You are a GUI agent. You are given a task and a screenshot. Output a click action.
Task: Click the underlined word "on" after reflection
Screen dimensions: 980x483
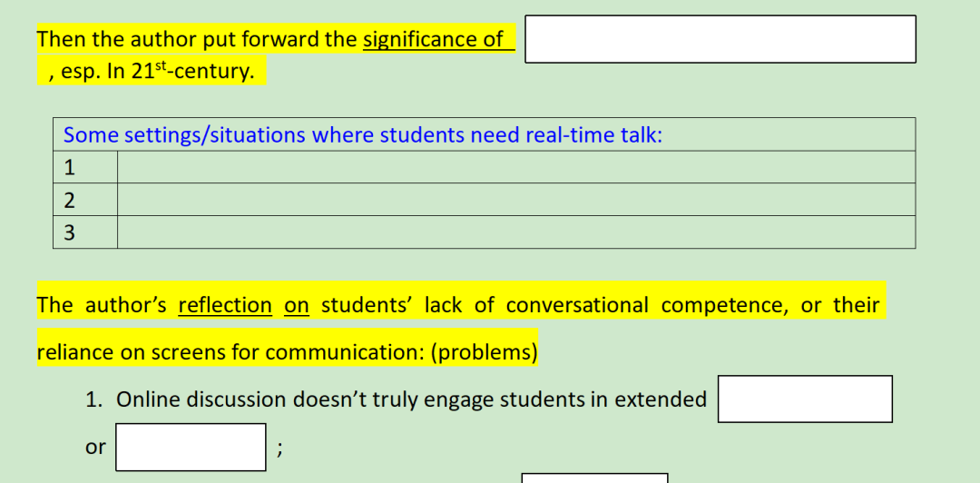296,305
